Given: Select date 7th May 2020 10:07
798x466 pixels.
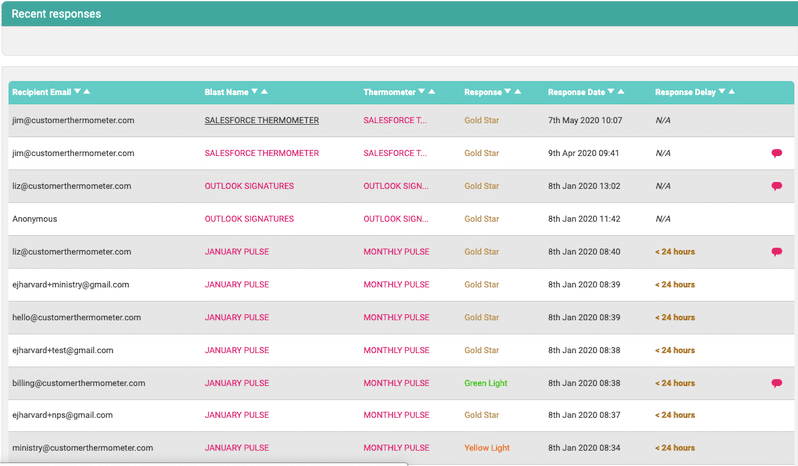Looking at the screenshot, I should tap(585, 121).
